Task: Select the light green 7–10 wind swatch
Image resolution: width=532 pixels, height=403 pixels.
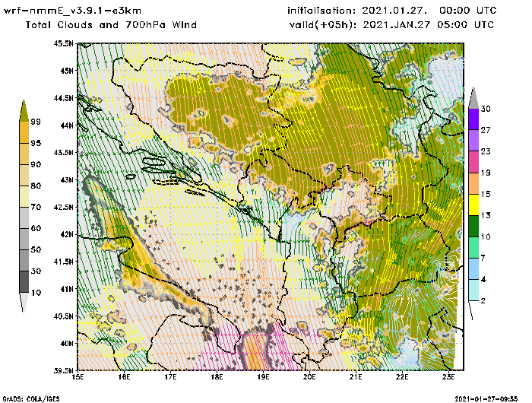Action: 473,248
